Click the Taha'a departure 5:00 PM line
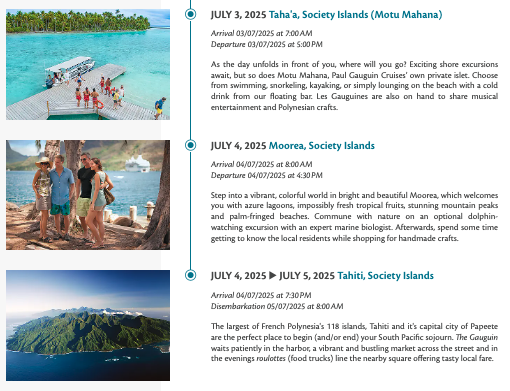Screen dimensions: 510x391 pyautogui.click(x=266, y=44)
